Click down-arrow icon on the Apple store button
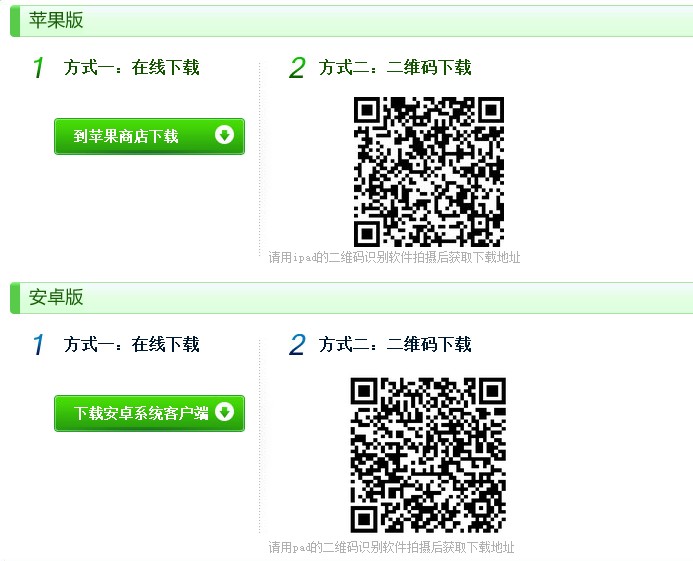The width and height of the screenshot is (693, 561). pos(225,135)
